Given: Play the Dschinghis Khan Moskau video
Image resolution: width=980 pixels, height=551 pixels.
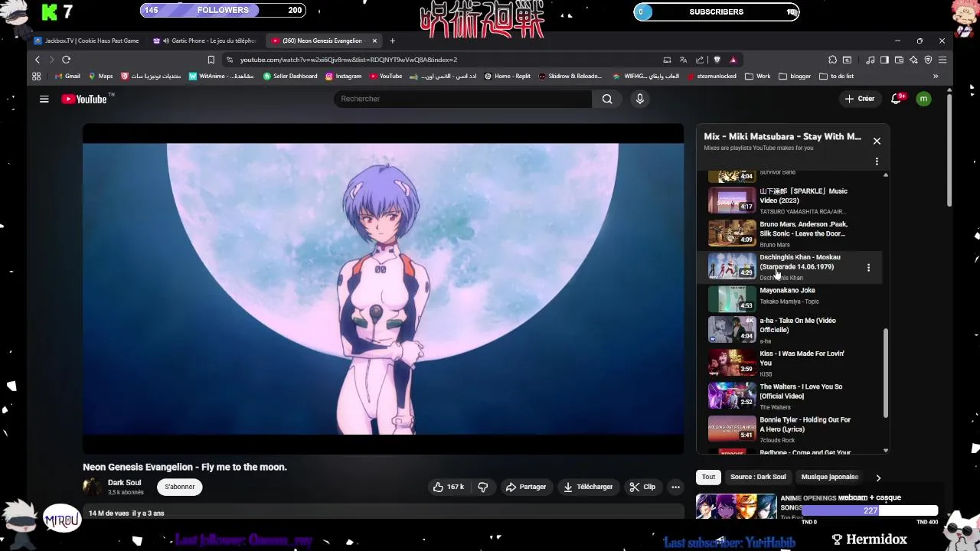Looking at the screenshot, I should coord(791,267).
